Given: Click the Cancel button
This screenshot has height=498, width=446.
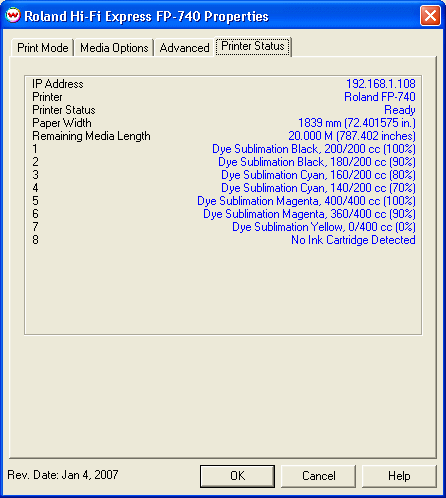Looking at the screenshot, I should pos(318,476).
